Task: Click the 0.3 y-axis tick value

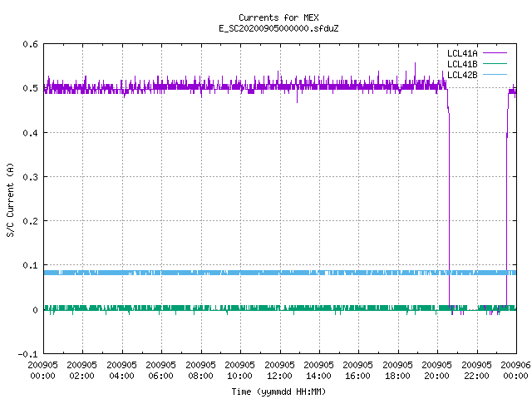Action: pyautogui.click(x=30, y=177)
